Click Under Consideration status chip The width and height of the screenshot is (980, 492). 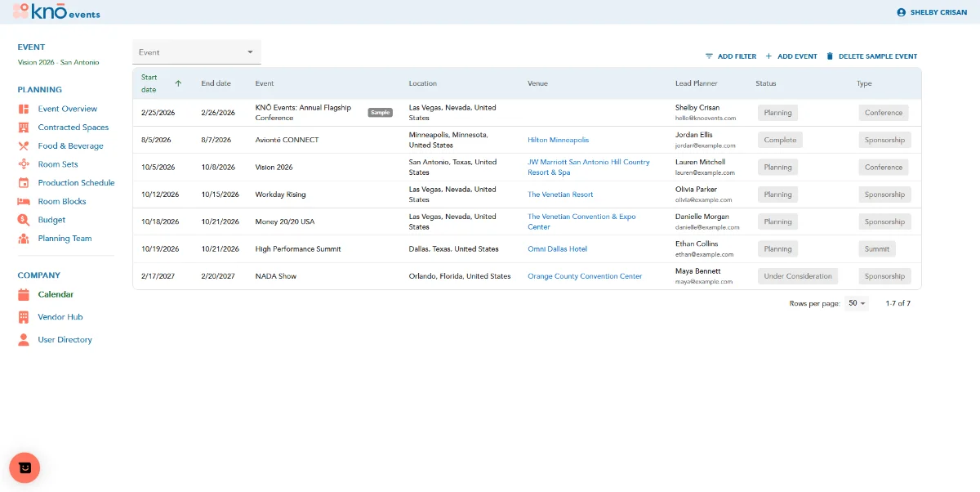(x=798, y=276)
